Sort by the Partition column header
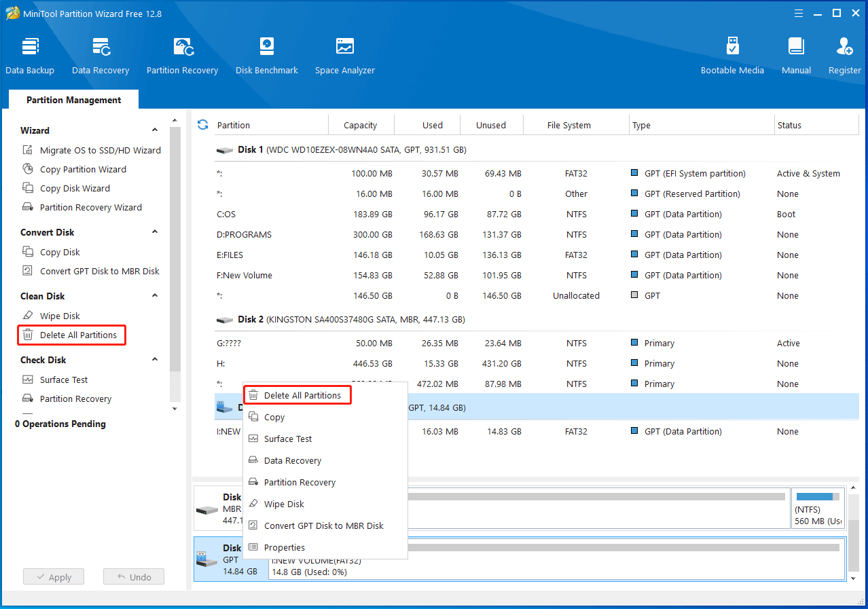This screenshot has height=609, width=868. [x=271, y=125]
